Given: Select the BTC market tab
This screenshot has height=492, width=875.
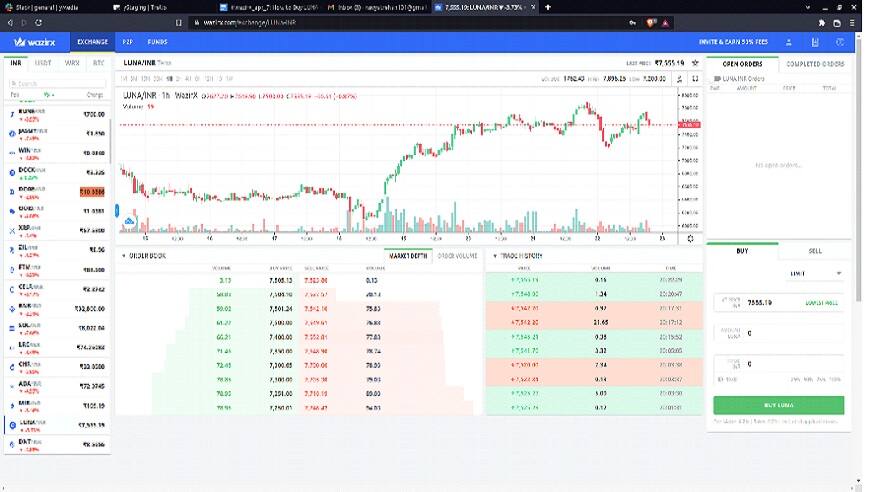Looking at the screenshot, I should (99, 63).
